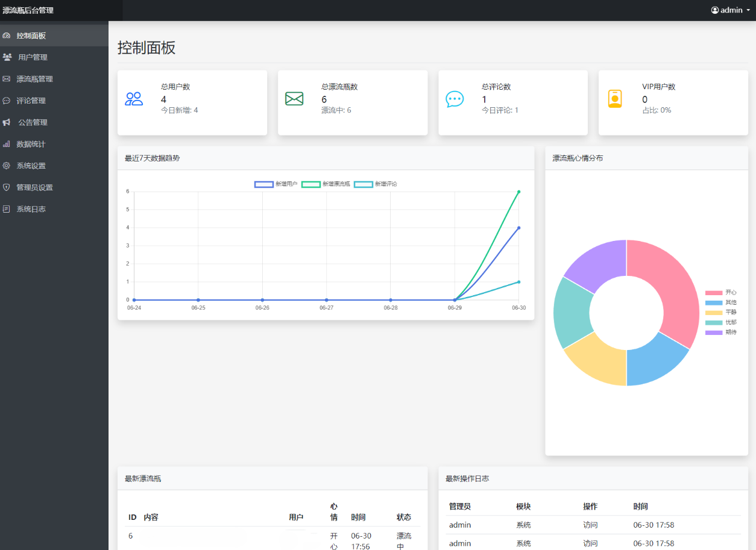Toggle the 新增评论 legend series
The height and width of the screenshot is (550, 756).
point(363,184)
